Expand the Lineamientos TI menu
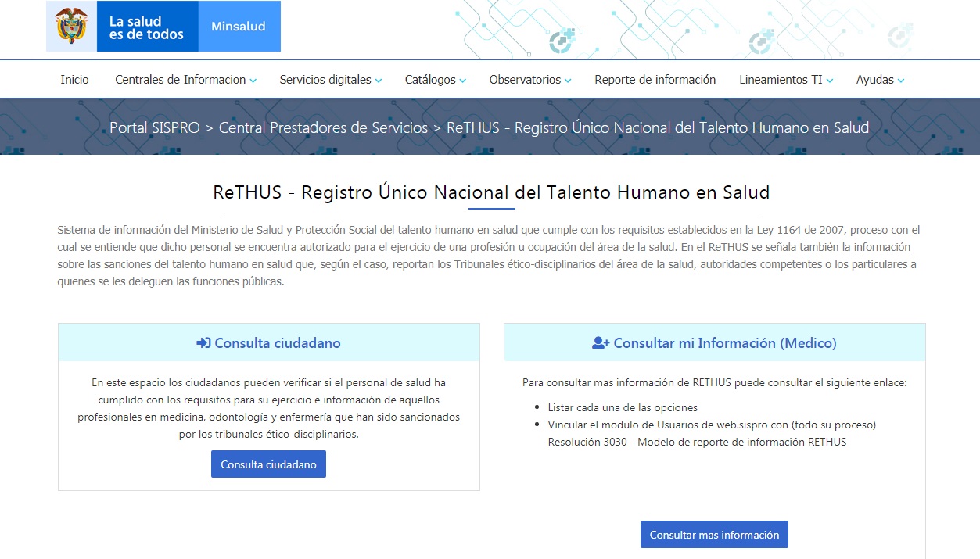980x559 pixels. 785,79
